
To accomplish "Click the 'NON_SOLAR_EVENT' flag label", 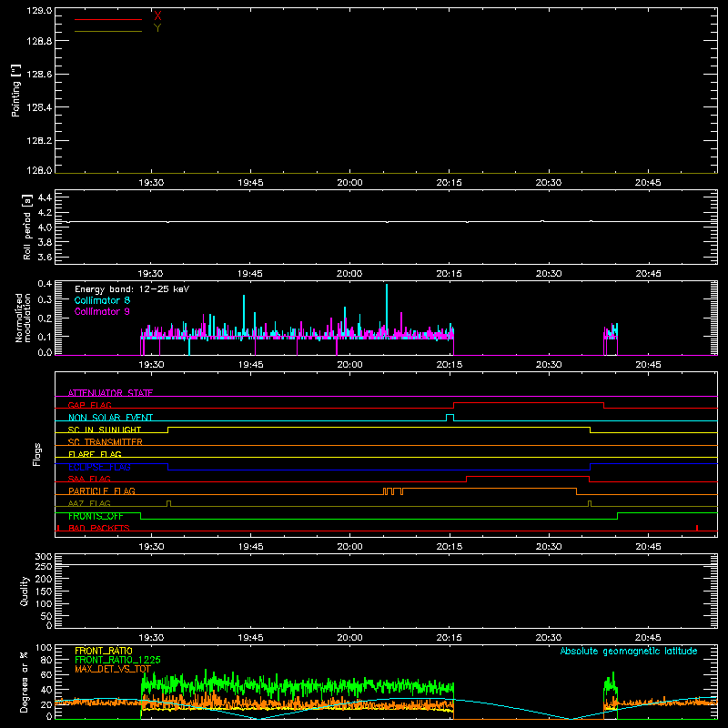I will [110, 418].
